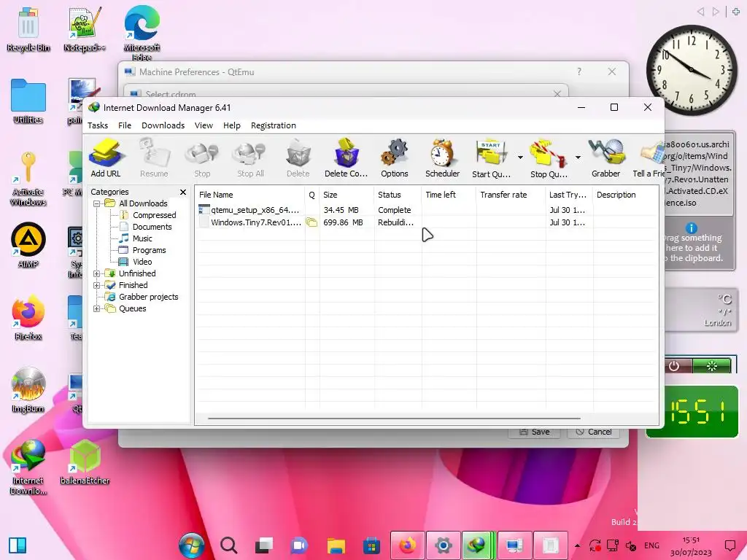This screenshot has height=560, width=747.
Task: Select the Music category
Action: [x=142, y=238]
